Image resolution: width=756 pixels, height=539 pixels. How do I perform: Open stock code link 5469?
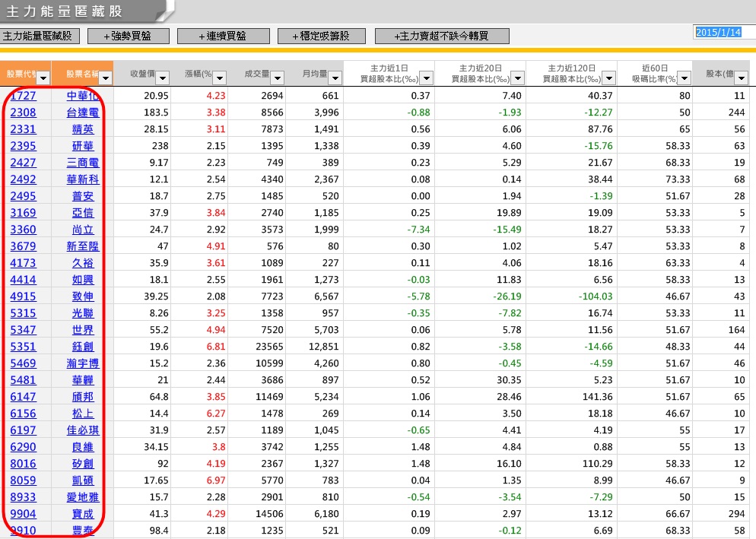point(23,363)
